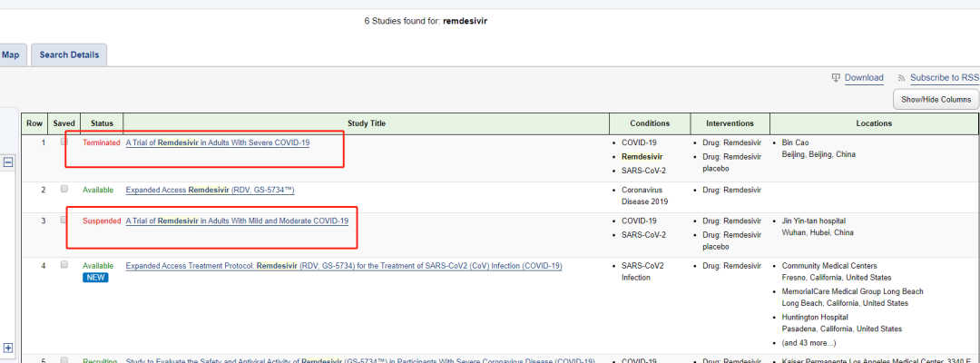Open Expanded Access Remdesivir (RDV; GS-5734) study
The width and height of the screenshot is (980, 363).
coord(210,190)
